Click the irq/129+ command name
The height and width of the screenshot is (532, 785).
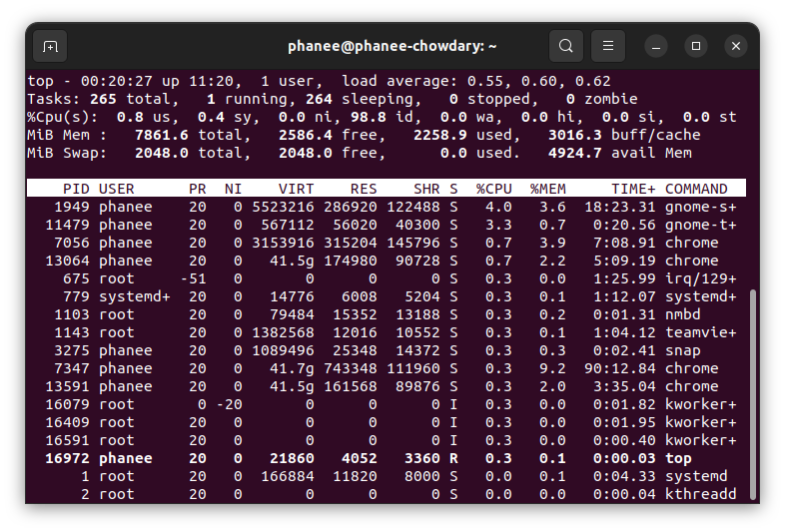click(701, 278)
